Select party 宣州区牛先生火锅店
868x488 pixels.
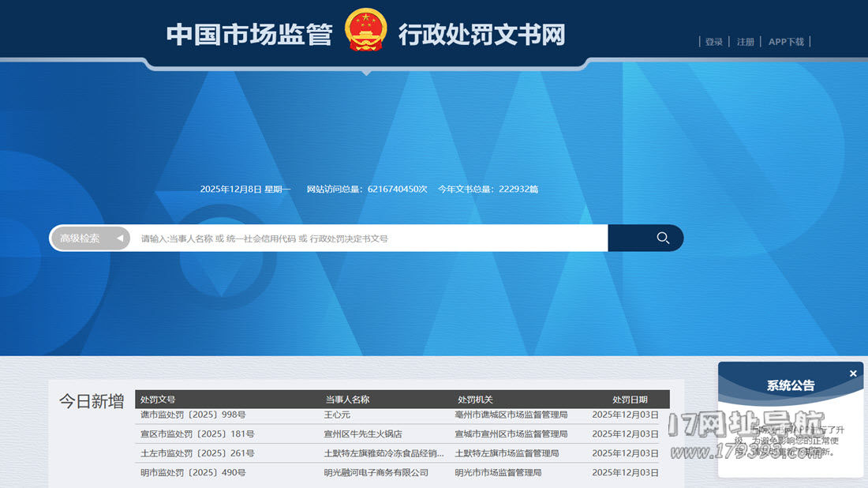pyautogui.click(x=363, y=434)
